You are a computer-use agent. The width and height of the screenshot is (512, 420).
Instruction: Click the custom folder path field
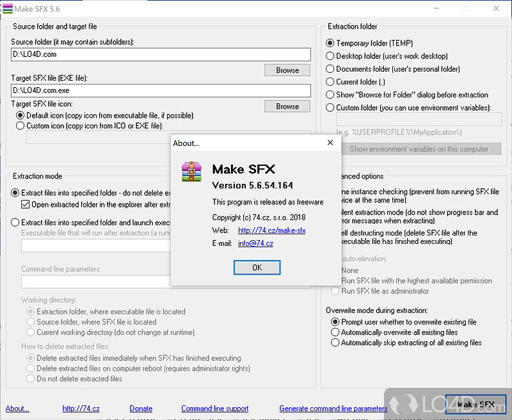point(419,119)
